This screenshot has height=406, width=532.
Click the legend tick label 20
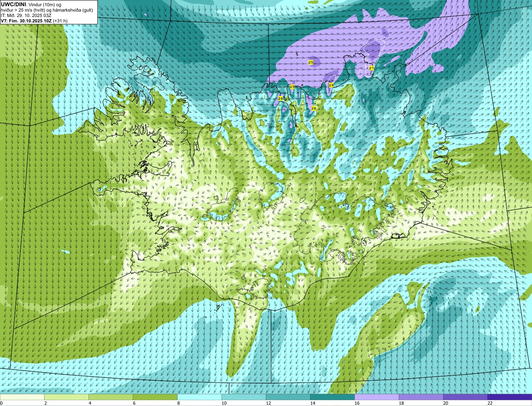point(446,403)
